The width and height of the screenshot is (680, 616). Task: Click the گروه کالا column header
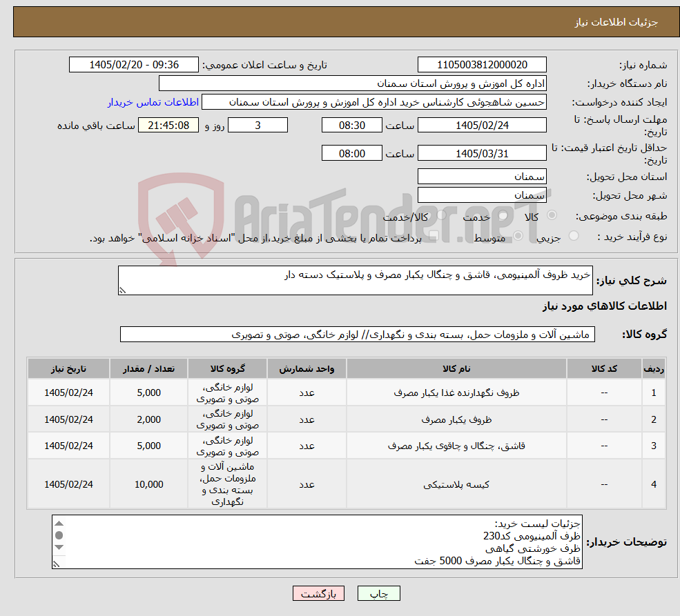click(x=227, y=368)
